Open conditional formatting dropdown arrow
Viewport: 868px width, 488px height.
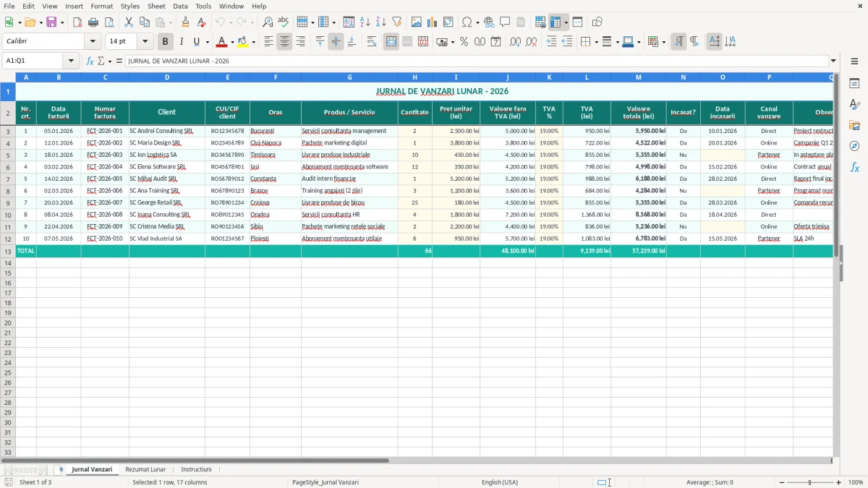coord(663,42)
